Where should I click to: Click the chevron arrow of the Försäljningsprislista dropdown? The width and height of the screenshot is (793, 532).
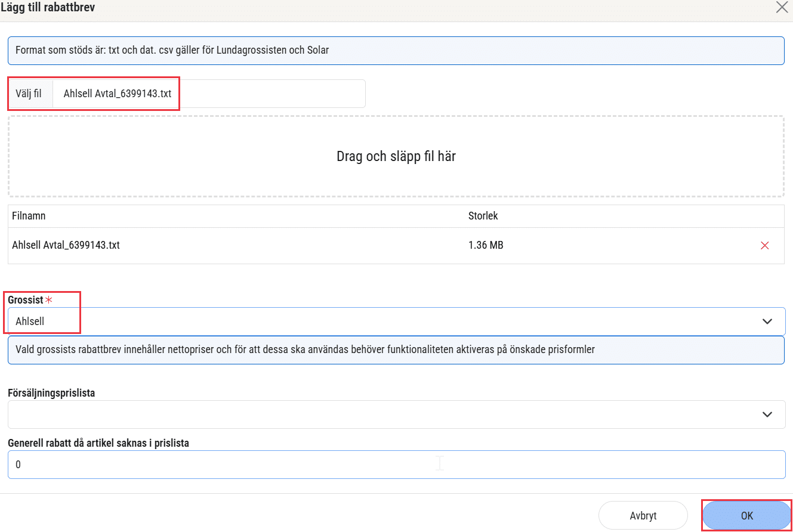pyautogui.click(x=767, y=414)
